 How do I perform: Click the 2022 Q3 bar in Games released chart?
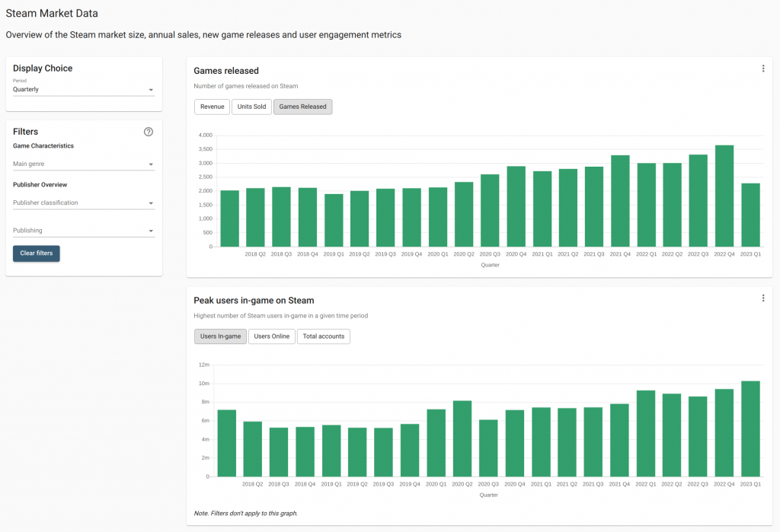point(698,200)
